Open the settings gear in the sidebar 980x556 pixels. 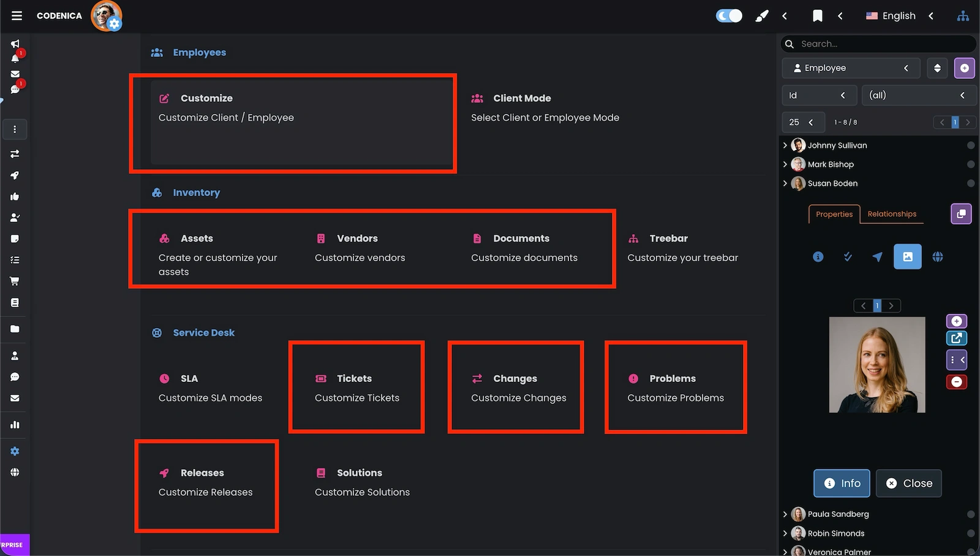coord(15,451)
